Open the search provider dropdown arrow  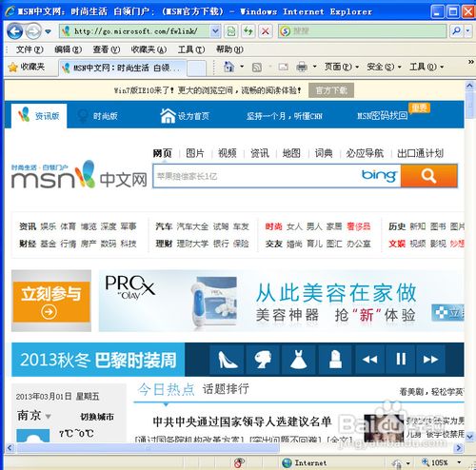click(468, 31)
